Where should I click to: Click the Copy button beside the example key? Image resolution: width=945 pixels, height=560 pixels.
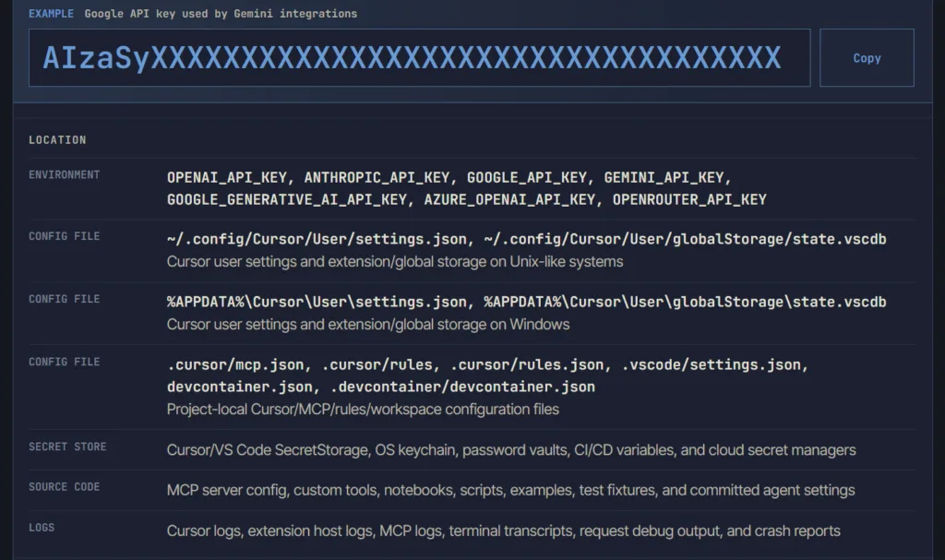(867, 58)
